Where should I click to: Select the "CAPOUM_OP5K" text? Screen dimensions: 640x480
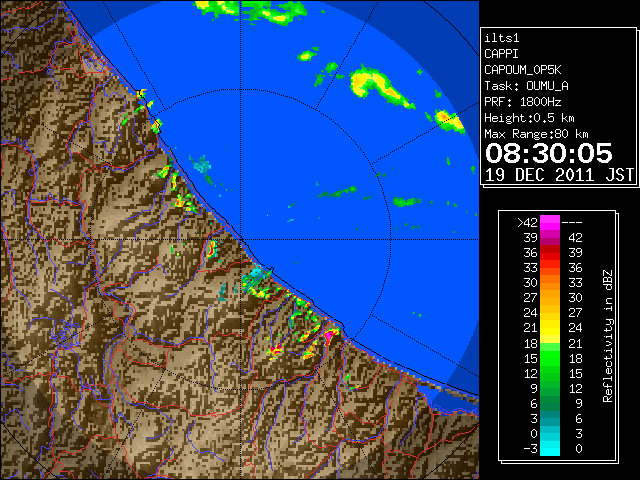point(523,70)
